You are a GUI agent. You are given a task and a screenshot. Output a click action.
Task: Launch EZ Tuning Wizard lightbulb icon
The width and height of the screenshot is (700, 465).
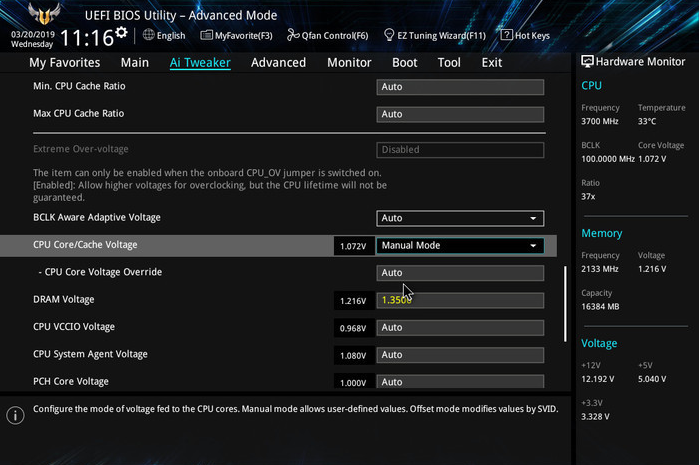389,35
